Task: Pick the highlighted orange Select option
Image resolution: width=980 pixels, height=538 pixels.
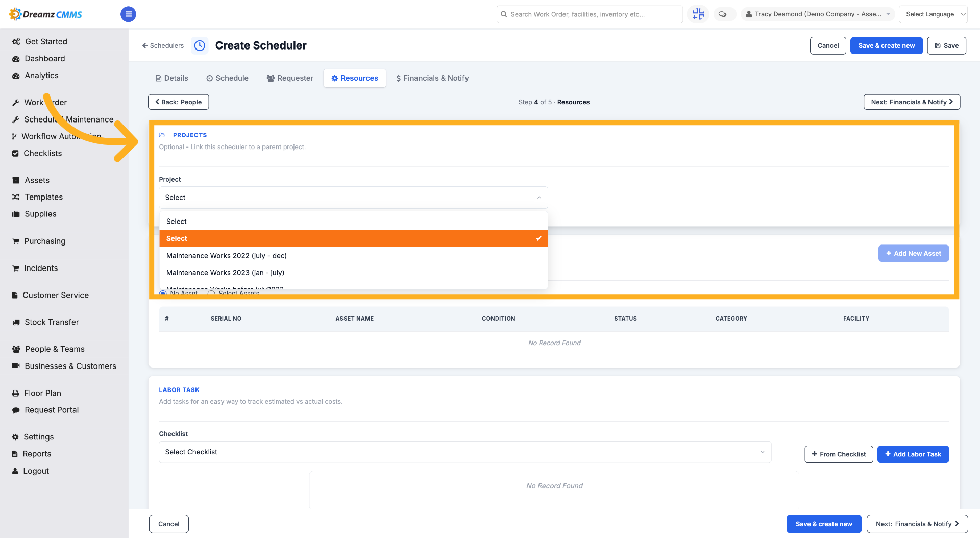Action: click(x=353, y=238)
